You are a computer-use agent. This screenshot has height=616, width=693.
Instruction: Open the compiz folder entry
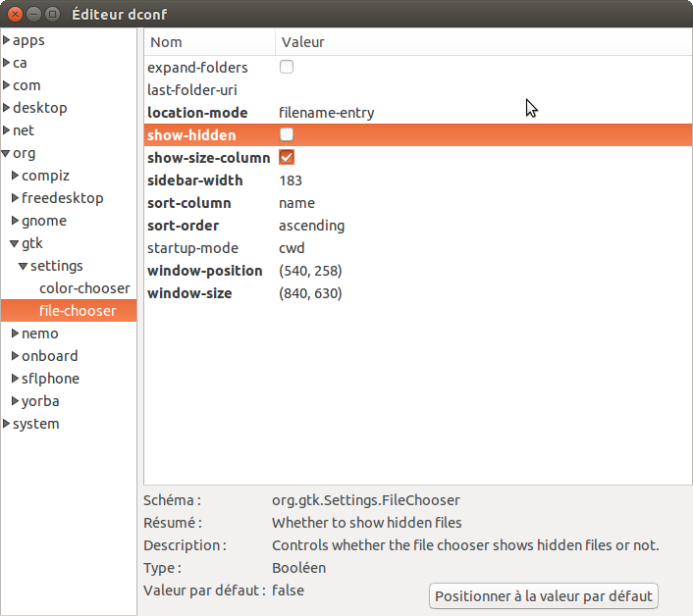click(45, 176)
